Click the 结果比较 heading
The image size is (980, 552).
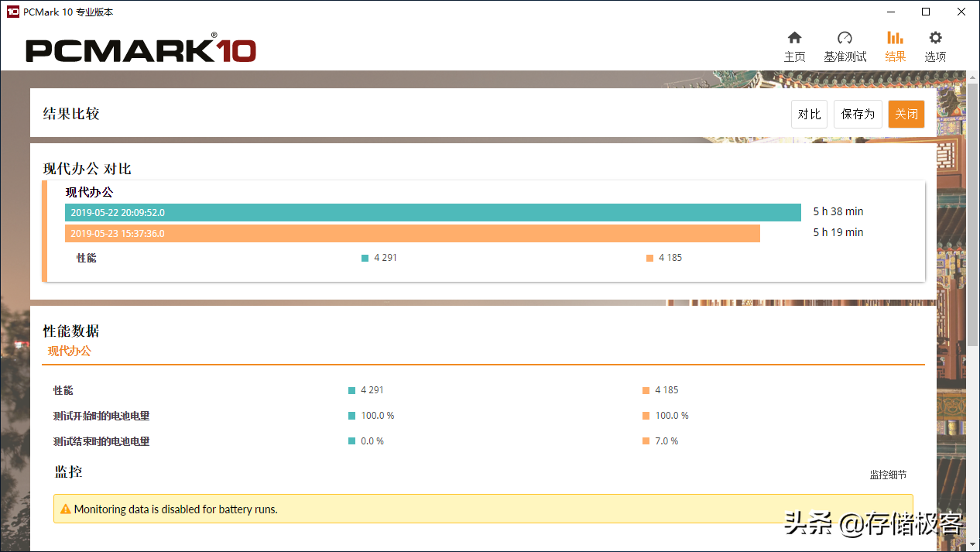71,114
